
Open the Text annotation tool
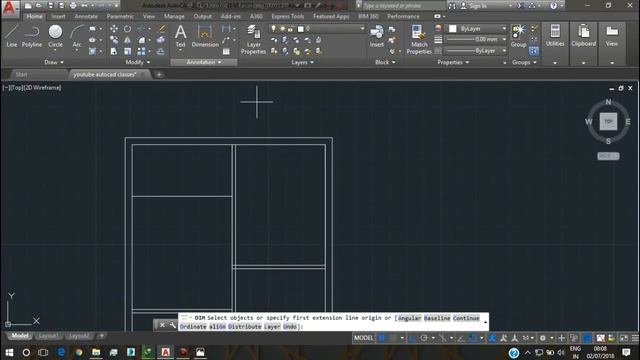[180, 36]
